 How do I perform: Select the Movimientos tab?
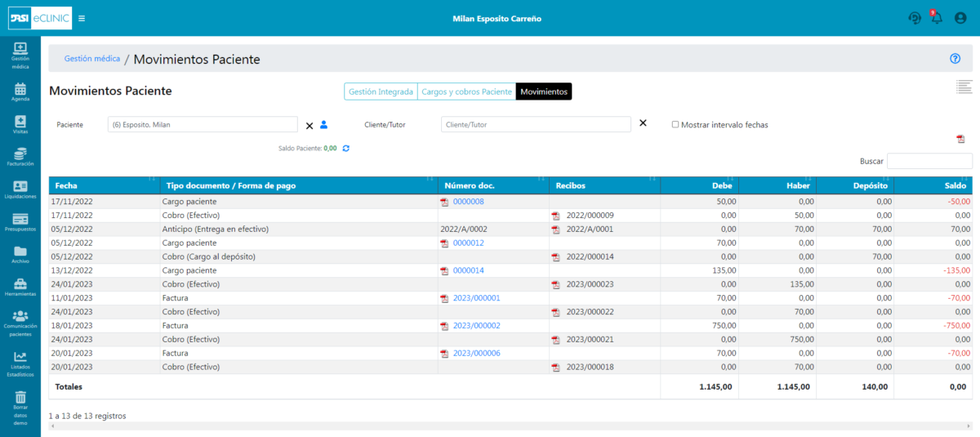[x=544, y=91]
